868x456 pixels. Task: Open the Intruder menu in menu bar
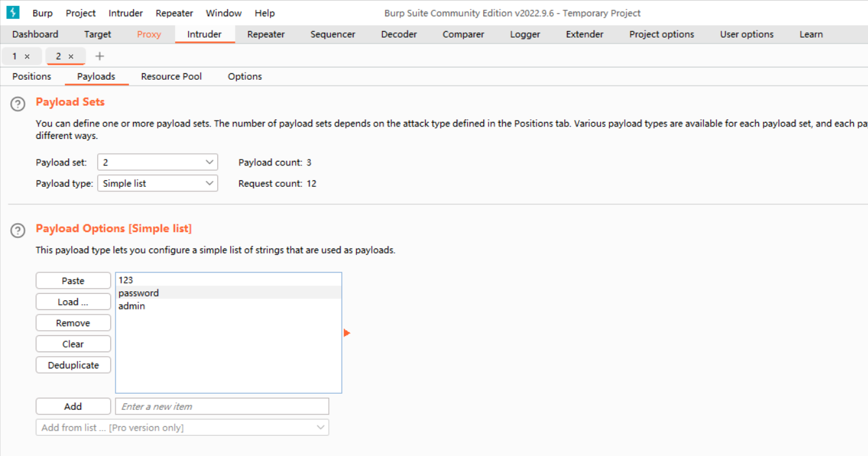126,13
